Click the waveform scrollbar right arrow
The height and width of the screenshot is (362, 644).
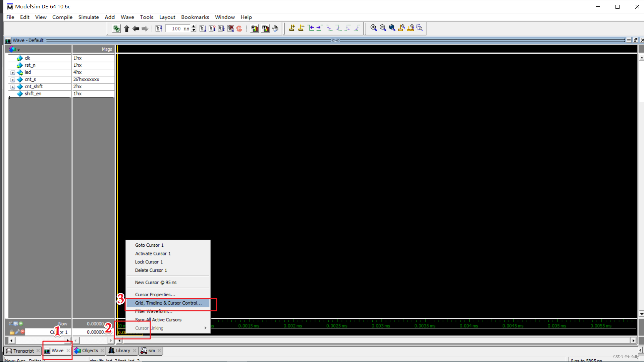[633, 341]
